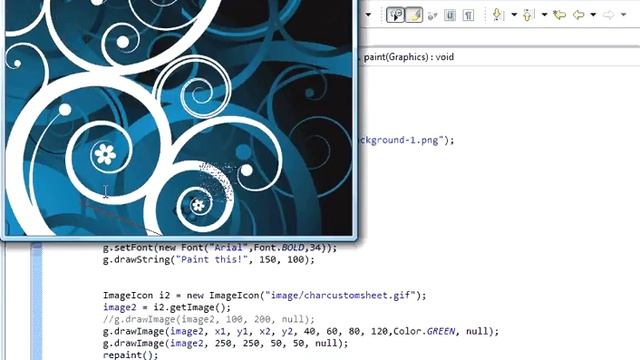Open the leftmost toolbar dropdown arrow beside the image window
This screenshot has height=360, width=640.
(x=368, y=15)
